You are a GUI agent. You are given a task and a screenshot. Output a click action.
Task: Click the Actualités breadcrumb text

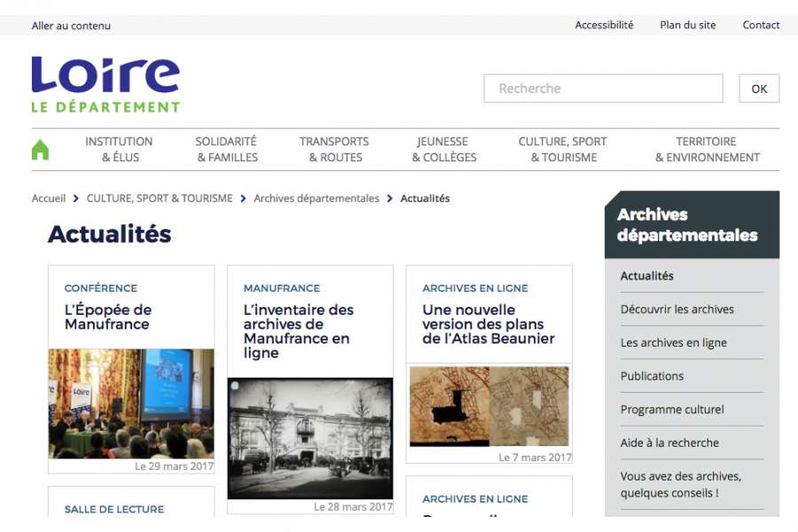point(425,198)
